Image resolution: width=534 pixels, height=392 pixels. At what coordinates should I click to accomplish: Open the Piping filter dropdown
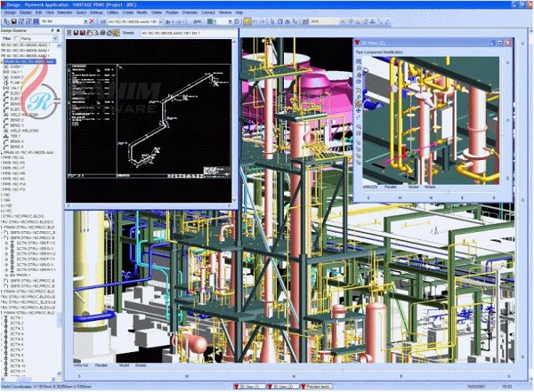pyautogui.click(x=55, y=39)
